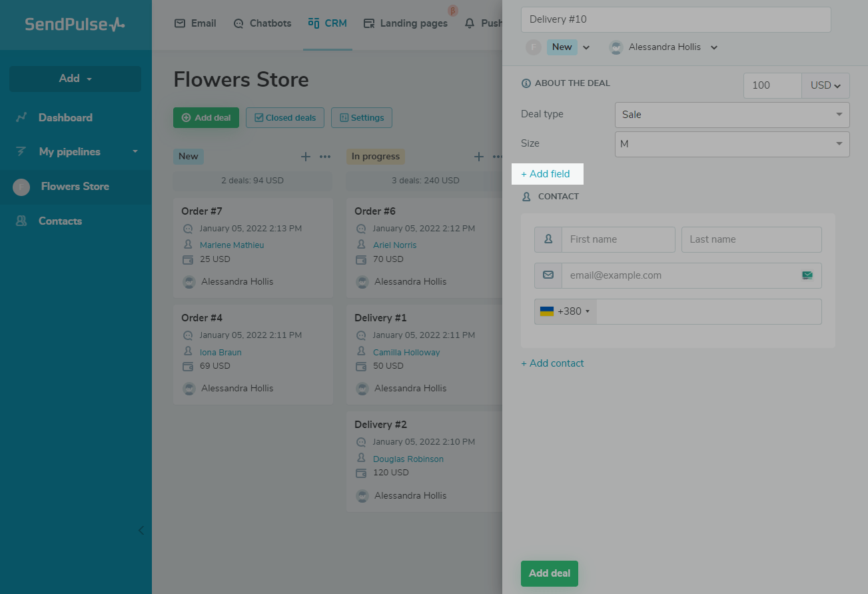This screenshot has width=868, height=594.
Task: Click the First name input field
Action: 618,239
